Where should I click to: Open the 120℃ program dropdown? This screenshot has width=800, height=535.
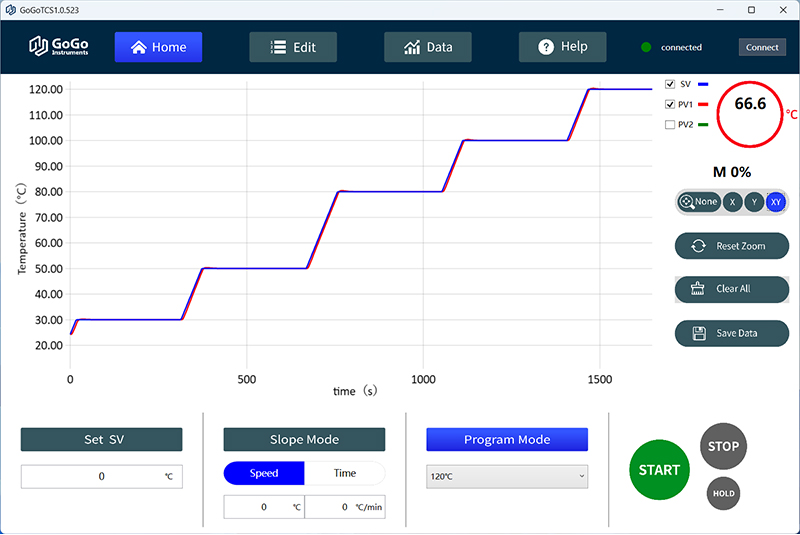[507, 477]
